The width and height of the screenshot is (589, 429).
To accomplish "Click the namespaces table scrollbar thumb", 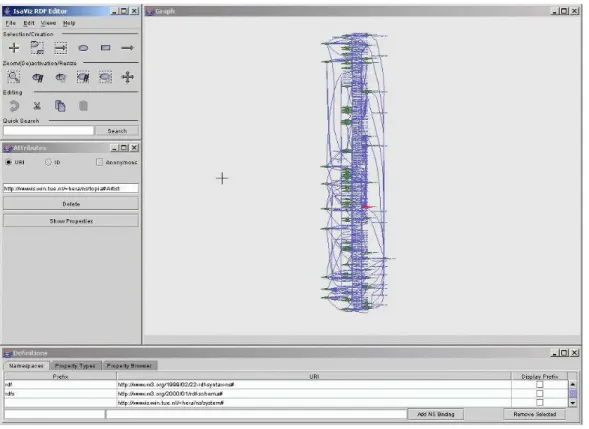I will pyautogui.click(x=572, y=393).
